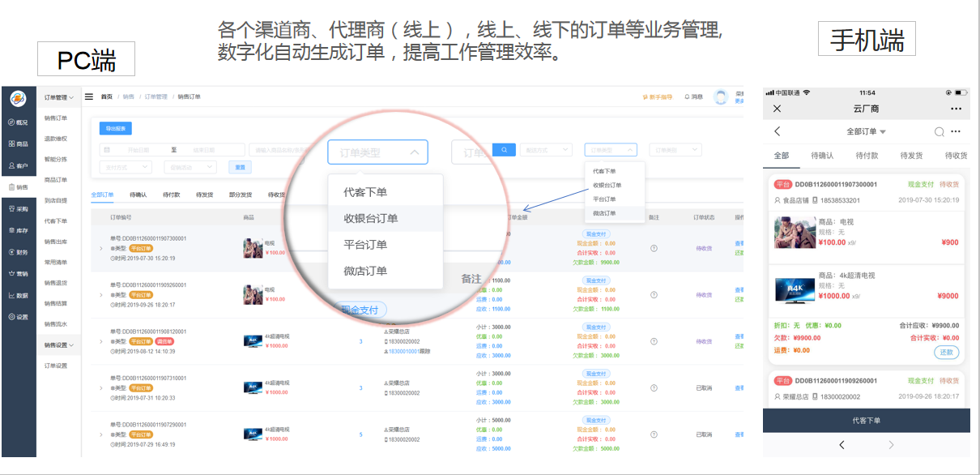
Task: Open 采购 purchasing in the PC sidebar
Action: [x=18, y=209]
